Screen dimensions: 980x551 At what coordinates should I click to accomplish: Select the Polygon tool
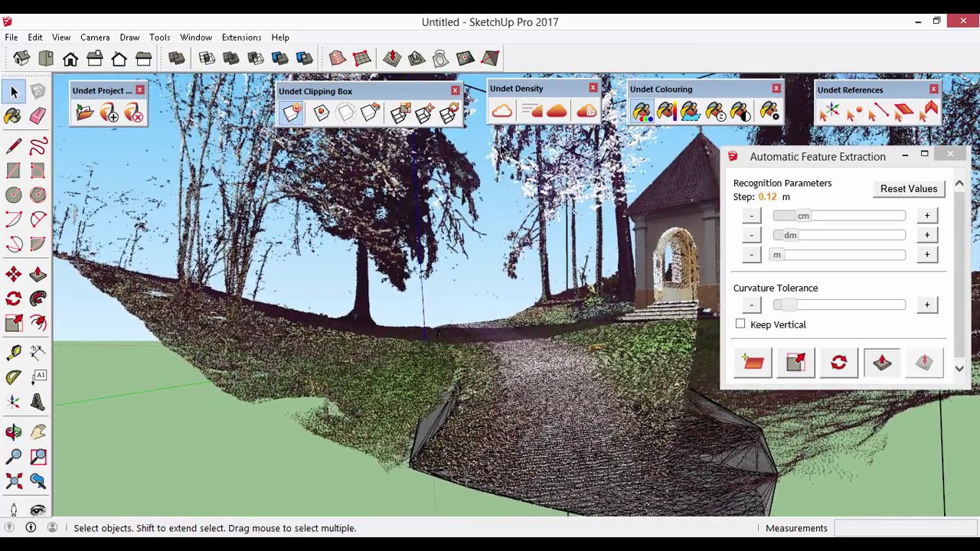pos(38,195)
